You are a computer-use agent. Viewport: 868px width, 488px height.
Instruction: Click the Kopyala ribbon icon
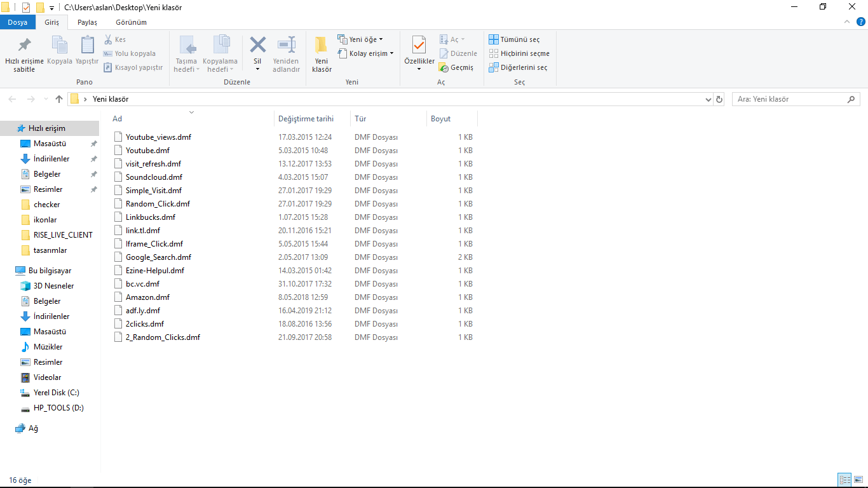pos(60,51)
